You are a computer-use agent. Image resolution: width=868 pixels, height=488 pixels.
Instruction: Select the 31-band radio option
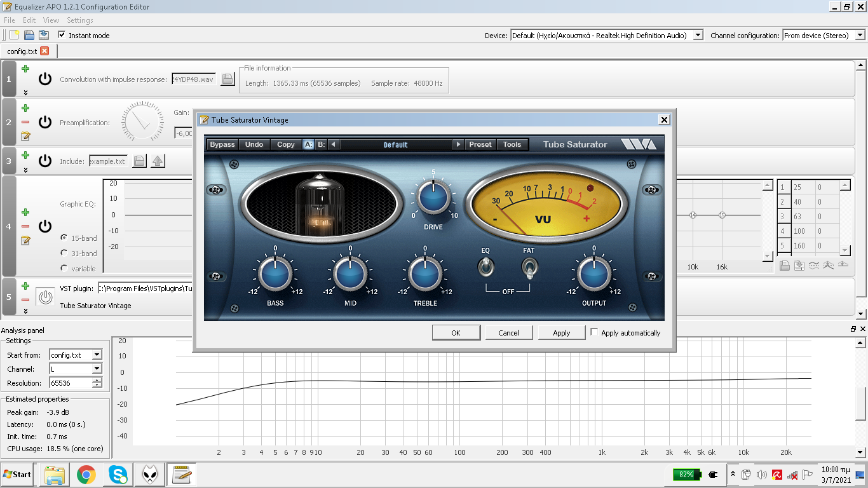pos(64,253)
